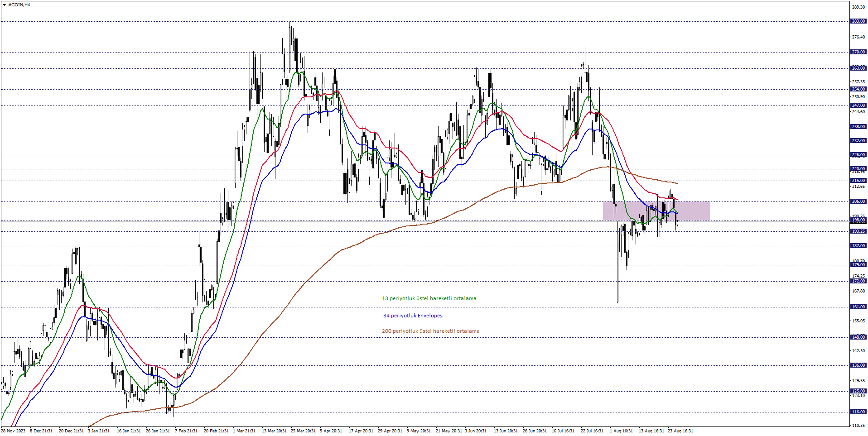Click the '17 Apr 20:31' date on time axis
The image size is (868, 436).
tap(361, 431)
